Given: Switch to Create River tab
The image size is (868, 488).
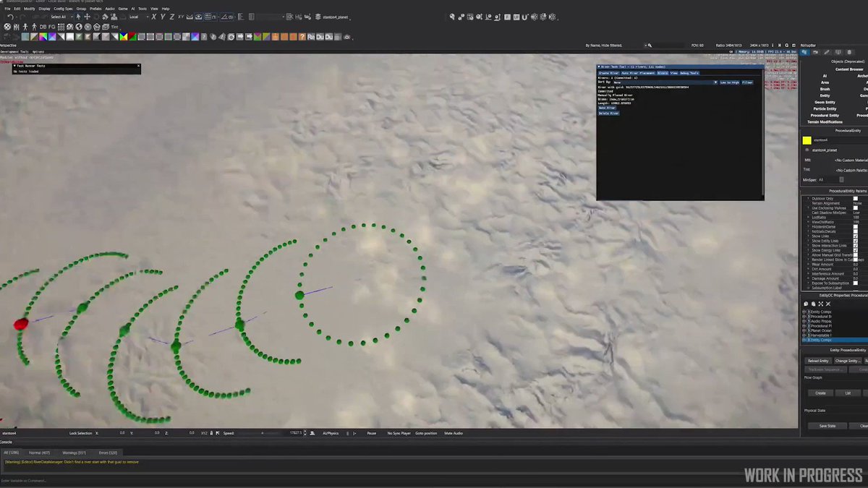Looking at the screenshot, I should pyautogui.click(x=609, y=73).
